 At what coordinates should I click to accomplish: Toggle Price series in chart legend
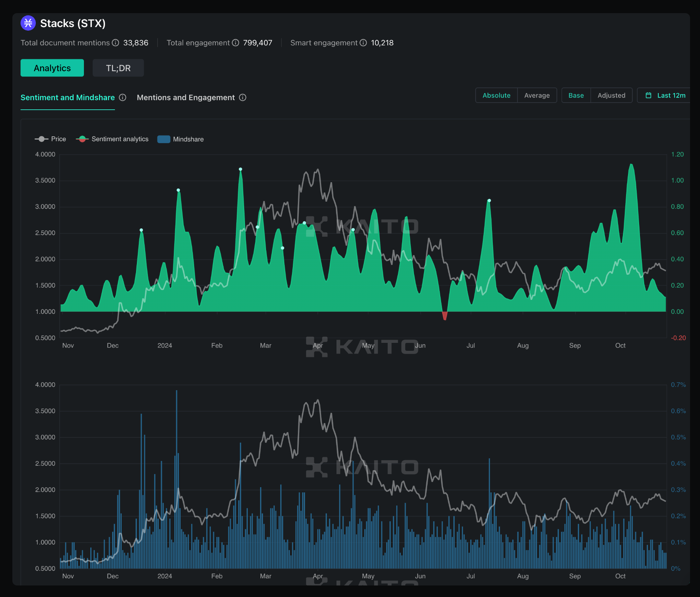click(x=51, y=139)
